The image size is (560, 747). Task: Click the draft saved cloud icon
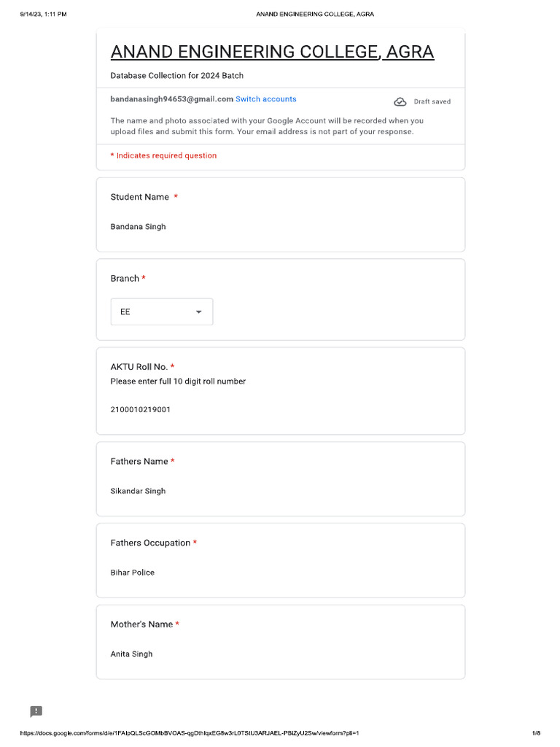point(400,102)
